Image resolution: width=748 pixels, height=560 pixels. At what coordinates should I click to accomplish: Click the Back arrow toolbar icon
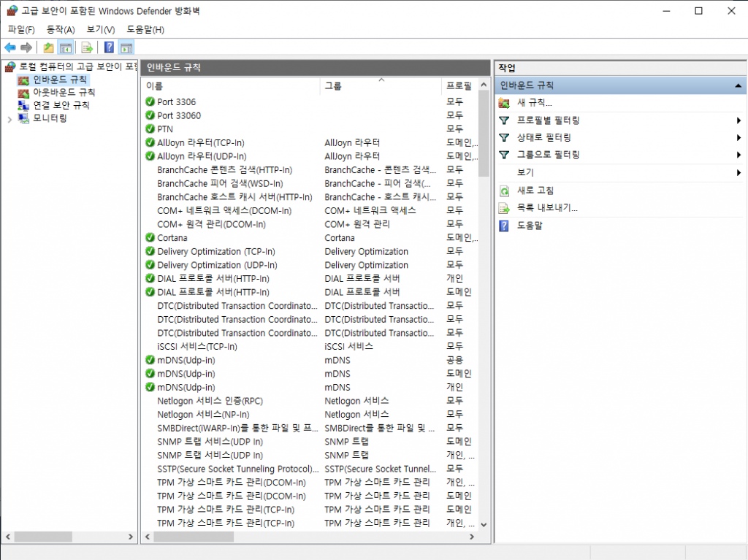(10, 47)
